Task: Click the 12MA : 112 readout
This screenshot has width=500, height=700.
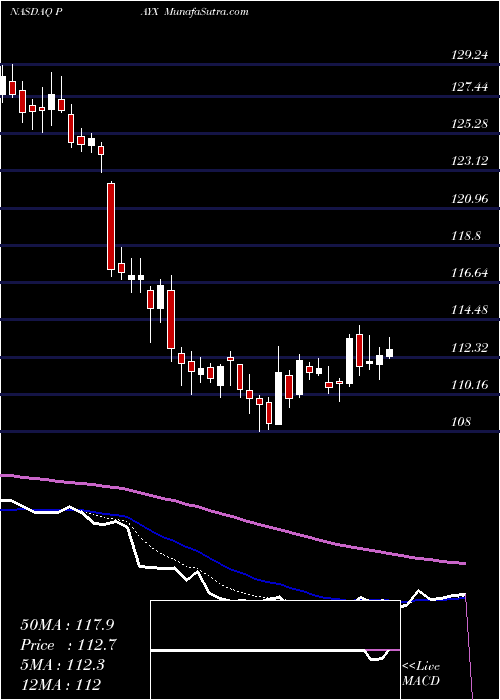Action: (x=60, y=684)
